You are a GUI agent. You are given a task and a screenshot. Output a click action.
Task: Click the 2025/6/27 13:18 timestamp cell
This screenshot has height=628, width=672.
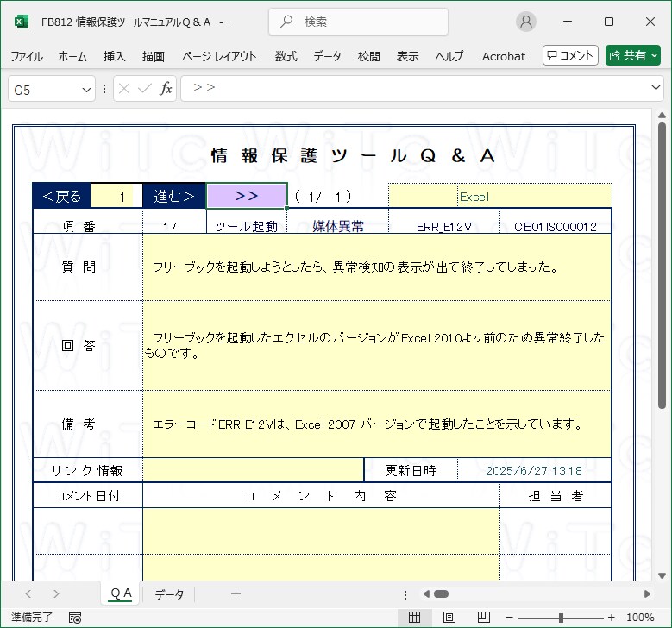(534, 471)
